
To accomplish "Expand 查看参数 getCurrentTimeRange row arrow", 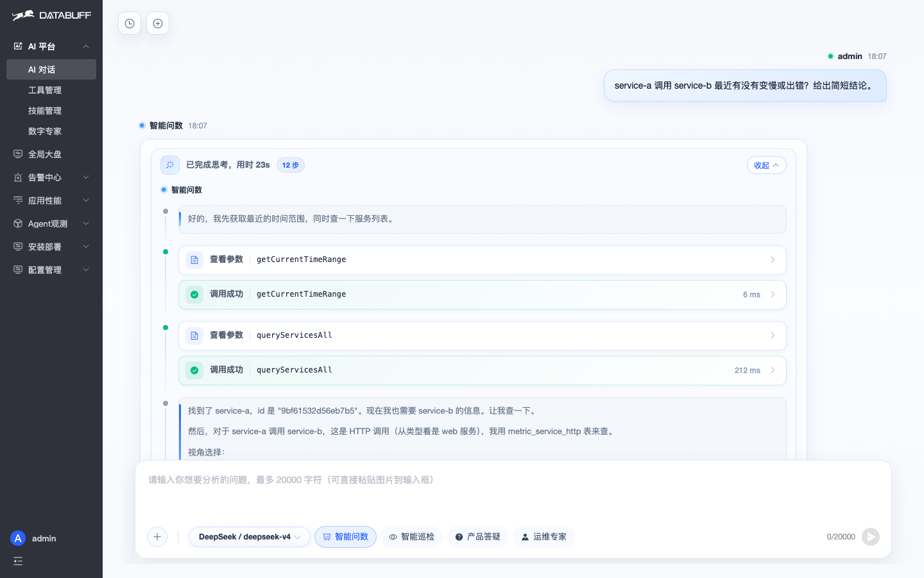I will pos(773,260).
